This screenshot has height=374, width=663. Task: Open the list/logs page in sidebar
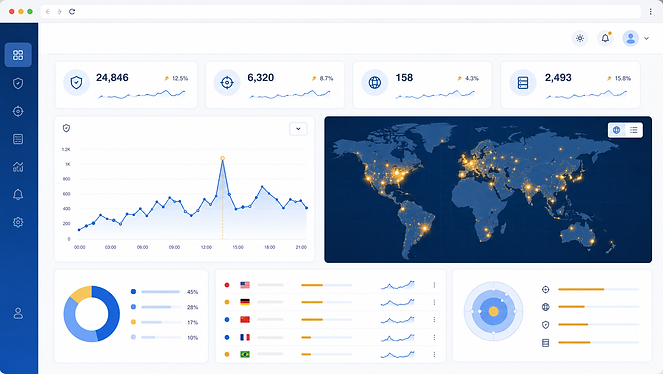click(18, 139)
